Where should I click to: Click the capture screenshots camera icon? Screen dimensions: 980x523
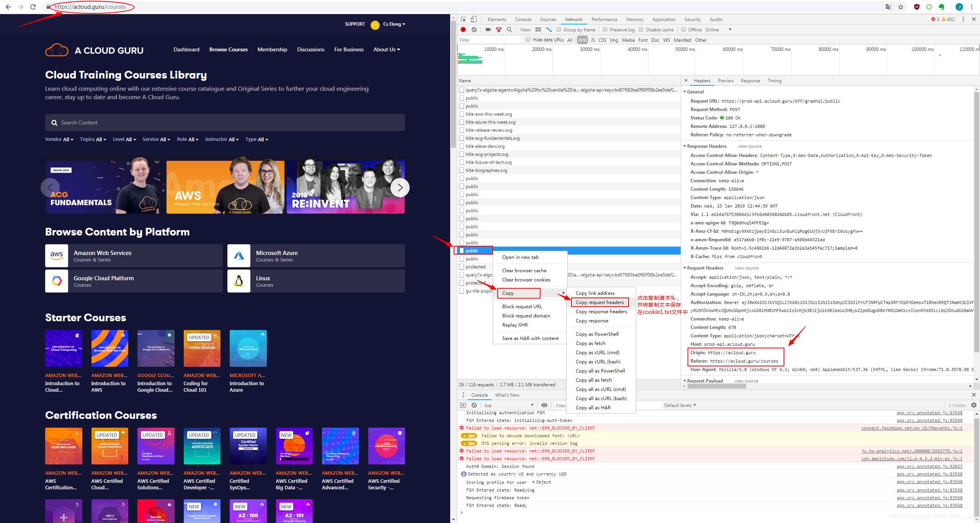[488, 29]
